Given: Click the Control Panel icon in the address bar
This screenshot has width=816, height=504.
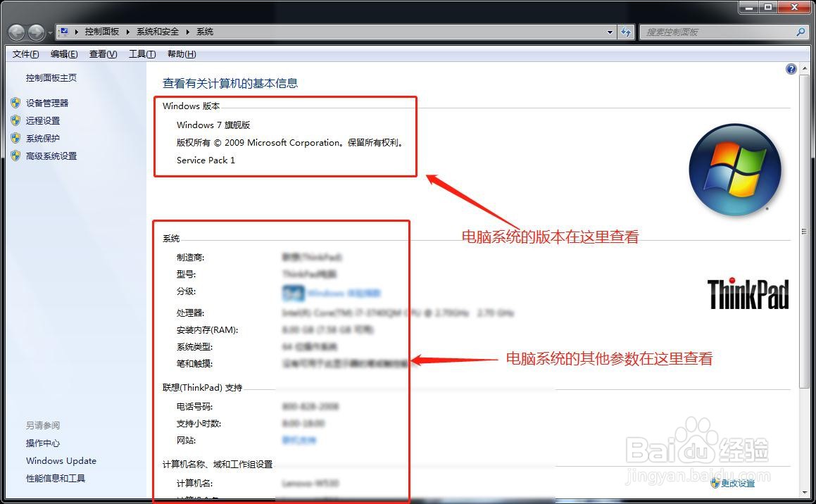Looking at the screenshot, I should coord(64,32).
